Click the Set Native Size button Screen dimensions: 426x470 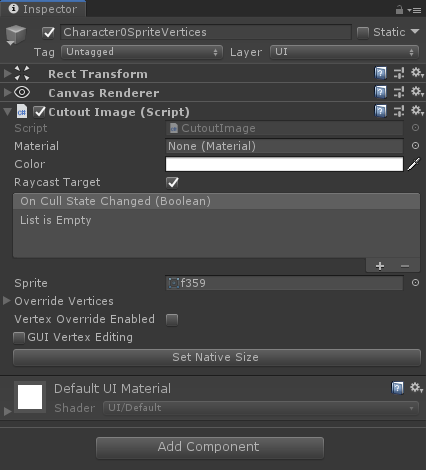click(x=217, y=357)
